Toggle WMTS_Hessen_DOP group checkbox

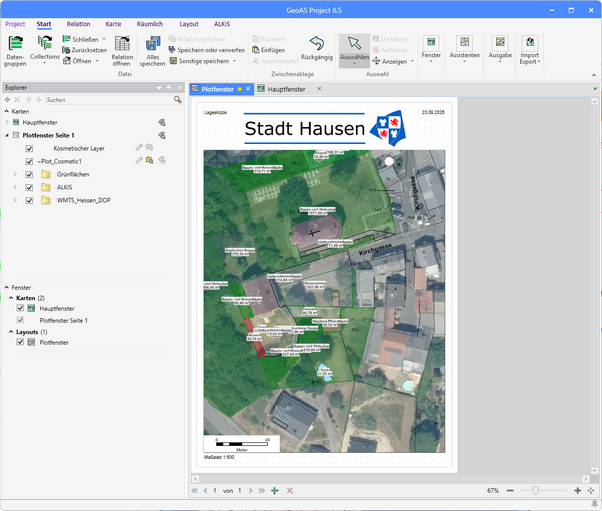pos(29,201)
